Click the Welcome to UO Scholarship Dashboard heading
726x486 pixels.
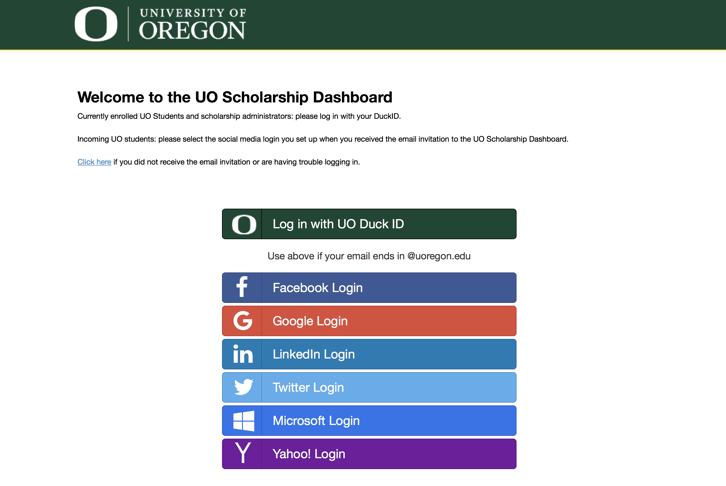tap(235, 97)
